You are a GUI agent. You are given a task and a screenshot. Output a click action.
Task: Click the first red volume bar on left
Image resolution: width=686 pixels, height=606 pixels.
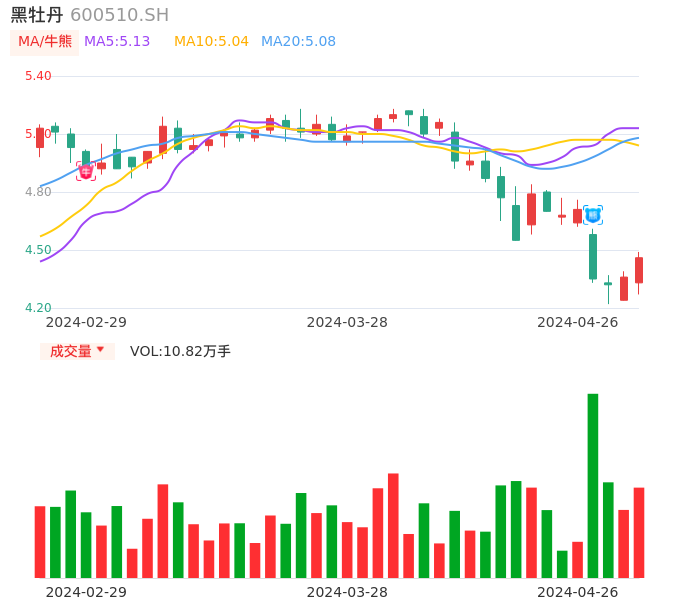(40, 542)
